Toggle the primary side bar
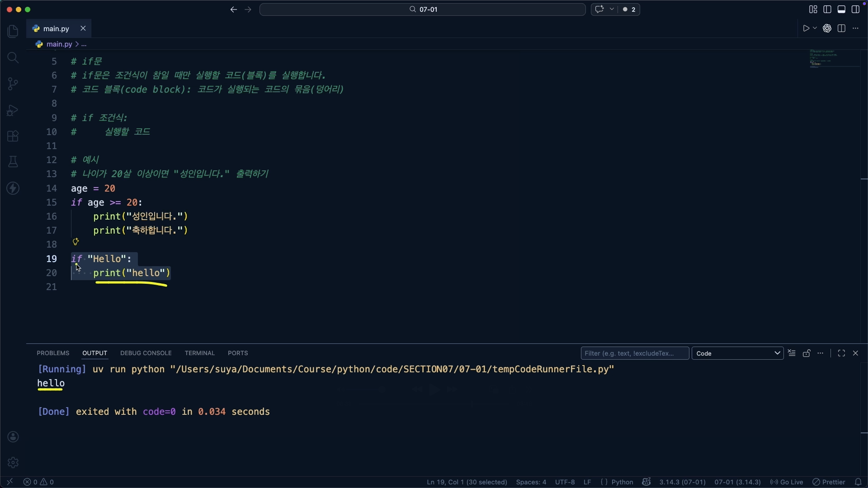Image resolution: width=868 pixels, height=488 pixels. coord(827,9)
